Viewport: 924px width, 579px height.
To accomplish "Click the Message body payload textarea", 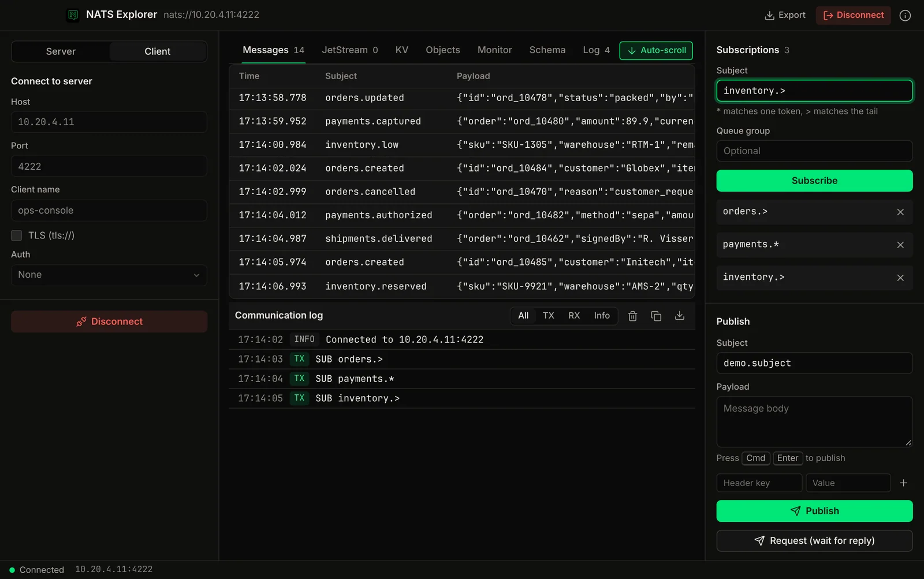I will tap(814, 421).
